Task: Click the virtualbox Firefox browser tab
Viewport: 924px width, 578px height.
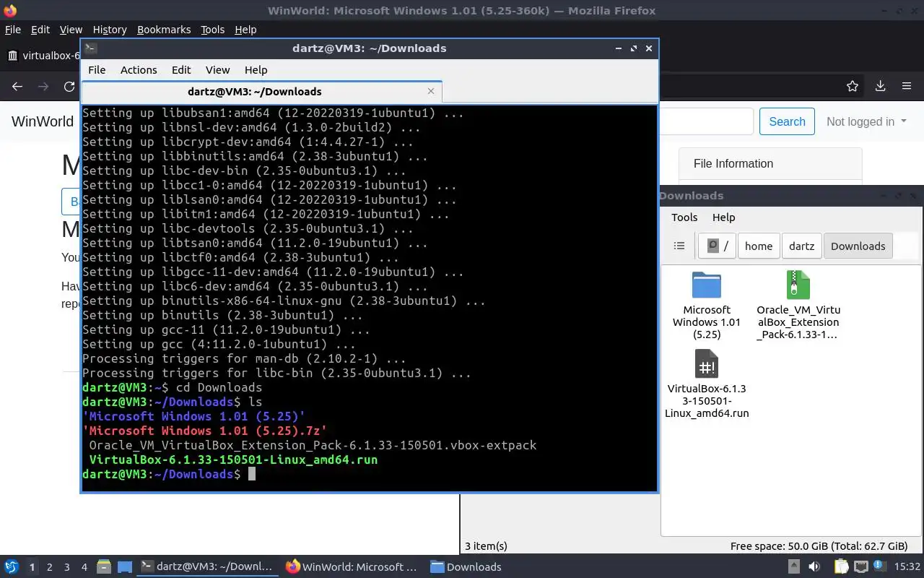Action: click(42, 56)
